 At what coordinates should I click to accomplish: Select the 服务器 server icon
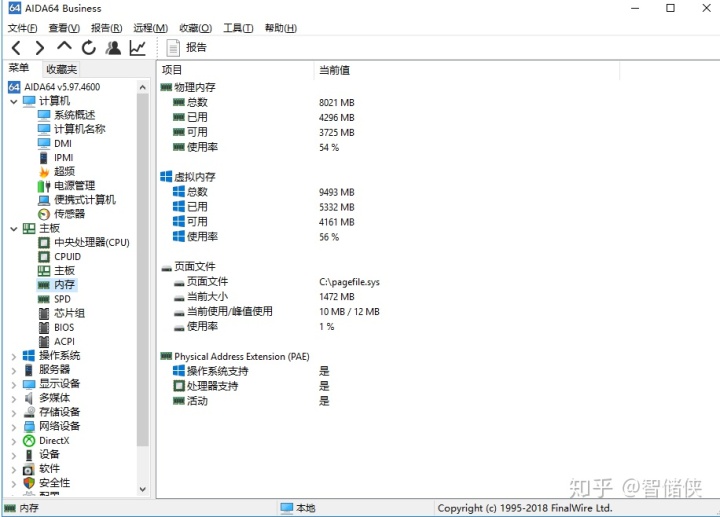click(29, 370)
